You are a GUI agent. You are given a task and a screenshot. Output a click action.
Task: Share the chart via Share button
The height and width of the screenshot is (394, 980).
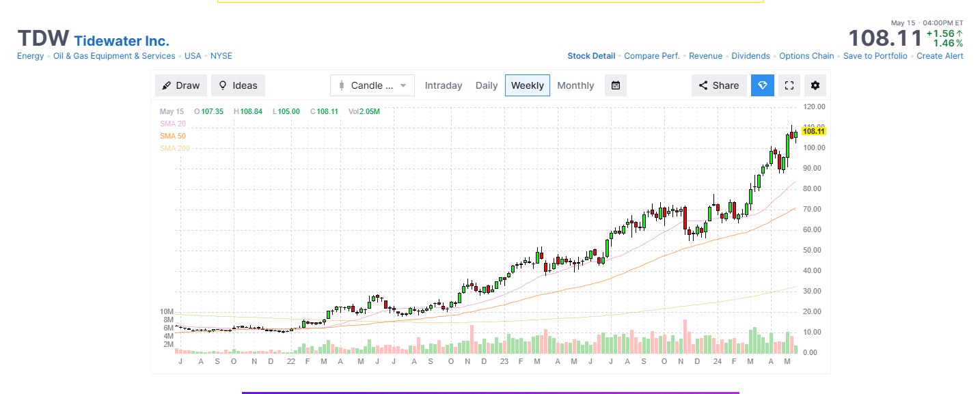pyautogui.click(x=719, y=85)
